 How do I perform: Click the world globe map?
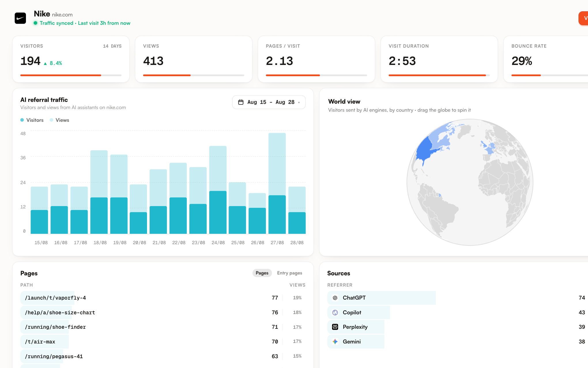tap(470, 182)
